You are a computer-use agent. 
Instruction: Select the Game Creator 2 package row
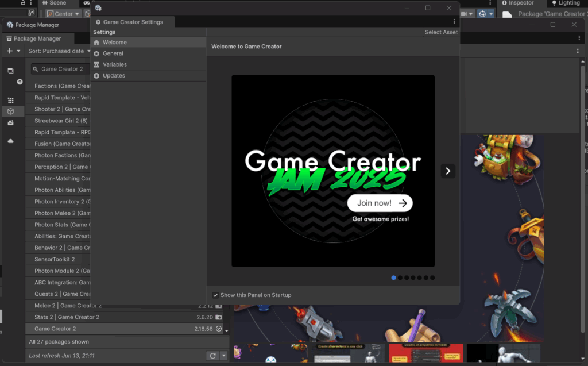[125, 329]
